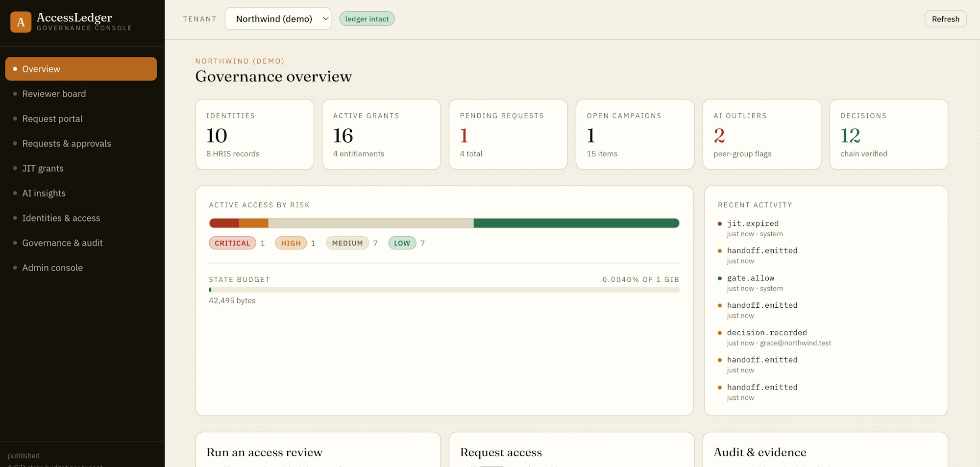Go to Governance & audit
Viewport: 980px width, 467px height.
[81, 243]
